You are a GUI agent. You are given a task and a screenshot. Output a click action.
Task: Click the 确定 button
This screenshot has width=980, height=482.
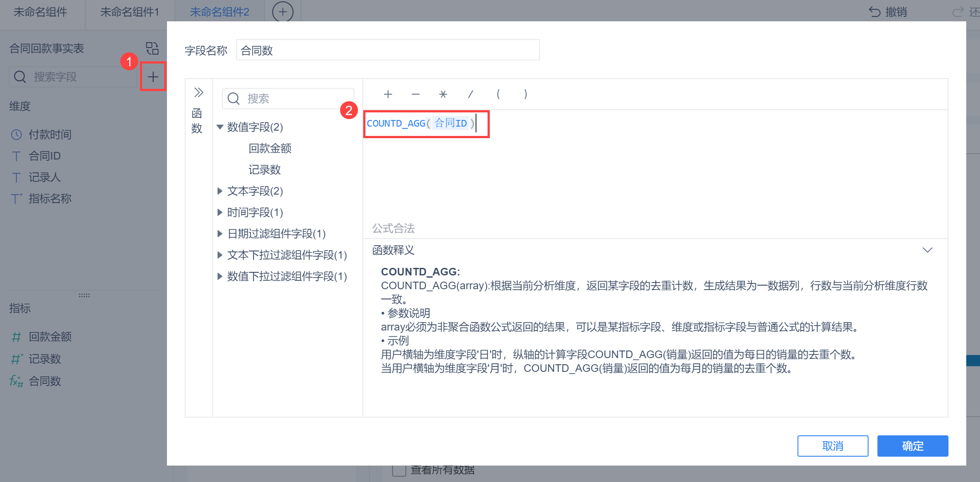912,446
